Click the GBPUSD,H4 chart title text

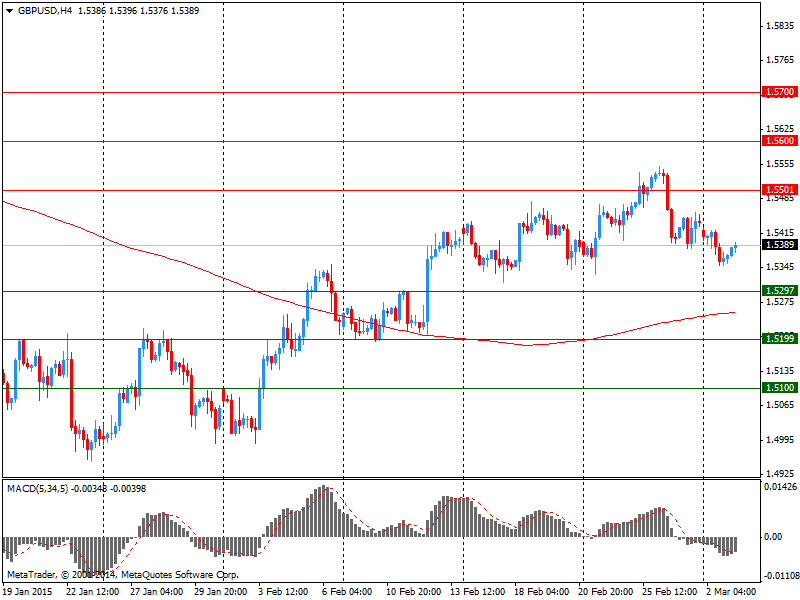coord(45,11)
